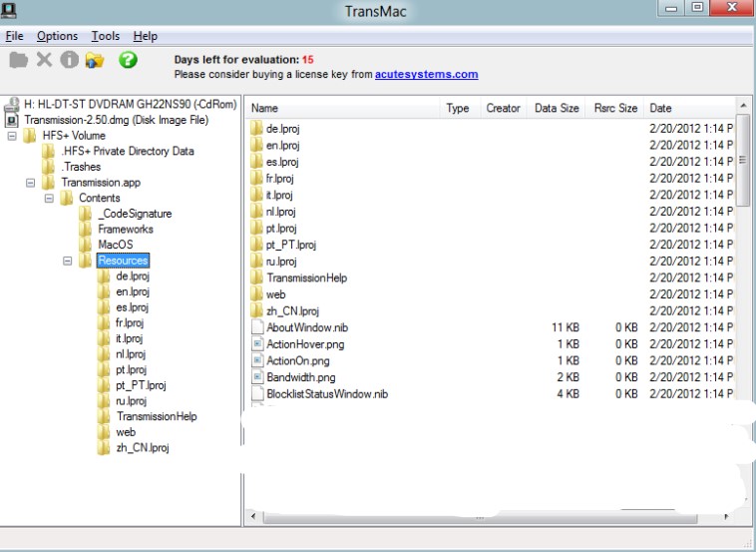Sort by the Creator column header
756x552 pixels.
point(504,108)
